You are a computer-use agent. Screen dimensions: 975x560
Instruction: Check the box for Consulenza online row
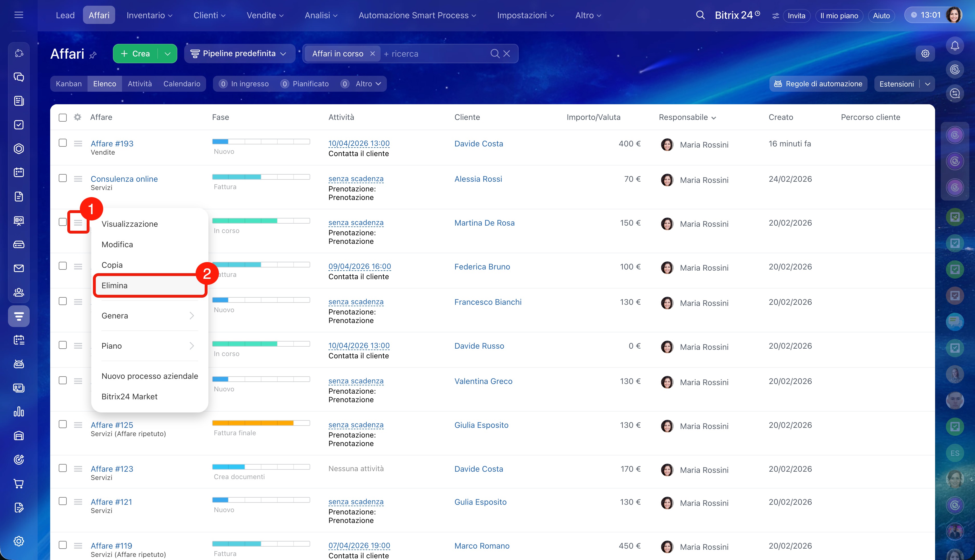coord(63,178)
